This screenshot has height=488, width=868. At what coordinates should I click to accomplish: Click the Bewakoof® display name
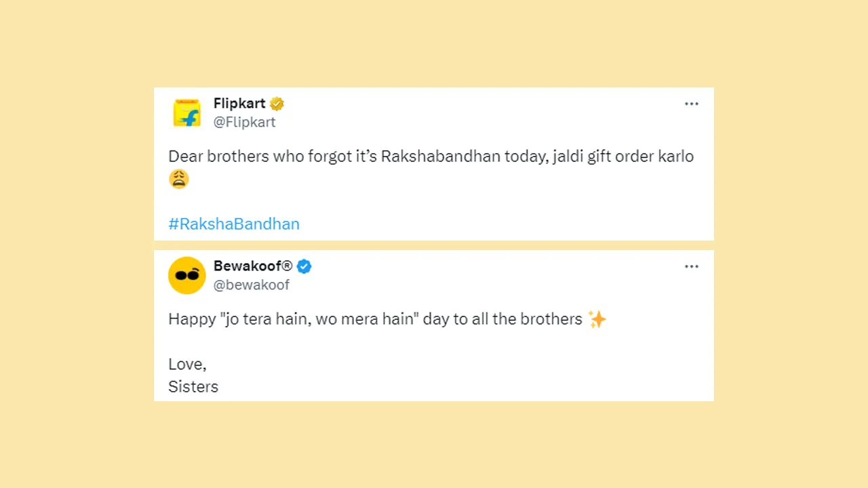click(253, 266)
